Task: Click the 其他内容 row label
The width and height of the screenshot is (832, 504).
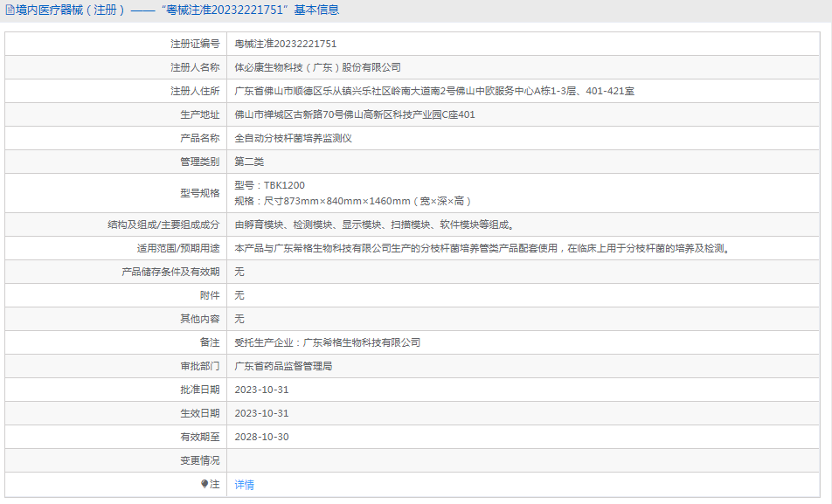Action: point(199,319)
